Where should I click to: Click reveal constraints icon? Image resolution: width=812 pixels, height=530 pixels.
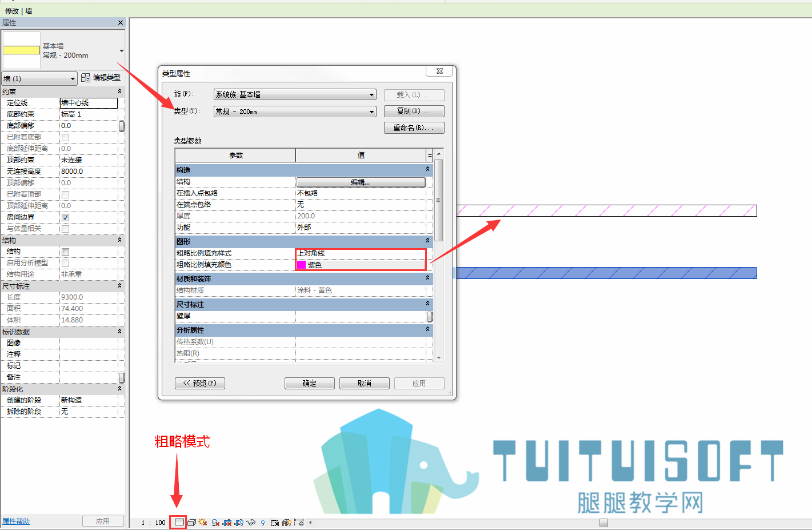tap(299, 522)
